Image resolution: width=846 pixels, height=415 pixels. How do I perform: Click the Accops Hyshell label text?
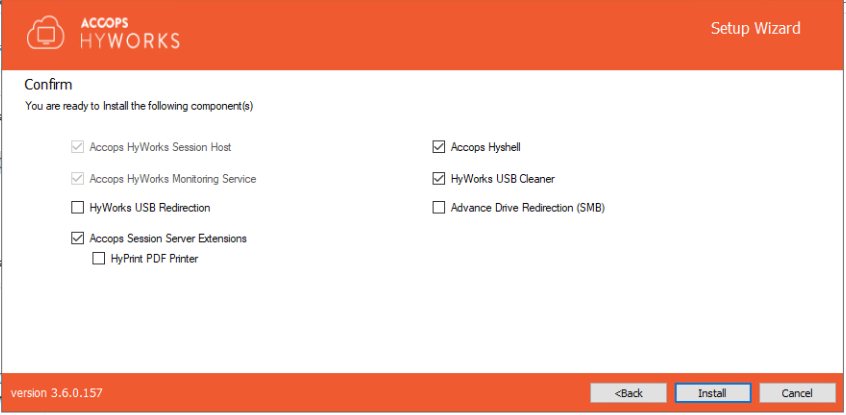click(x=485, y=147)
